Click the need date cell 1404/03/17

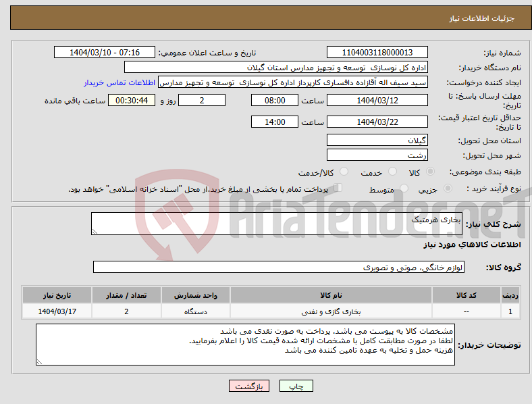57,311
